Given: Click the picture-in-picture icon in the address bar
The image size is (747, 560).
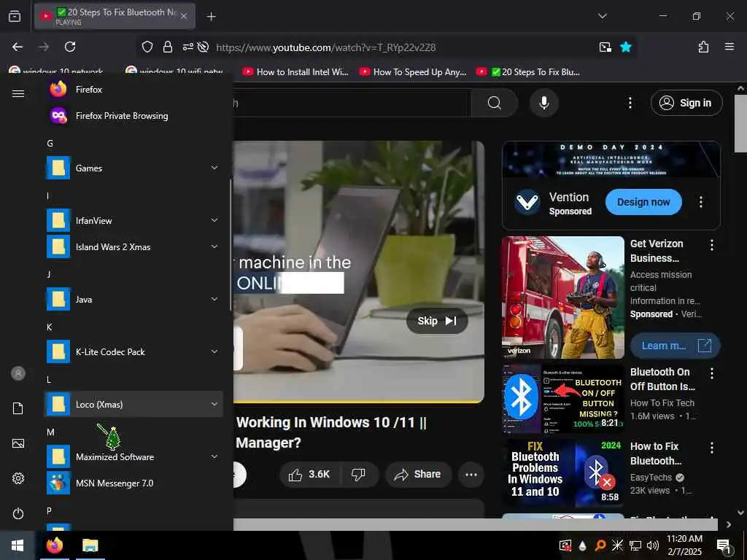Looking at the screenshot, I should (x=605, y=47).
